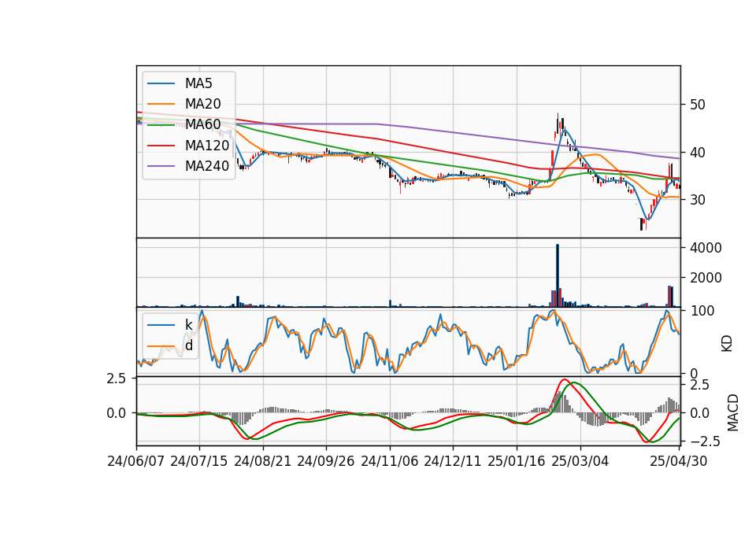
Task: Click the price axis value 40
Action: (697, 152)
